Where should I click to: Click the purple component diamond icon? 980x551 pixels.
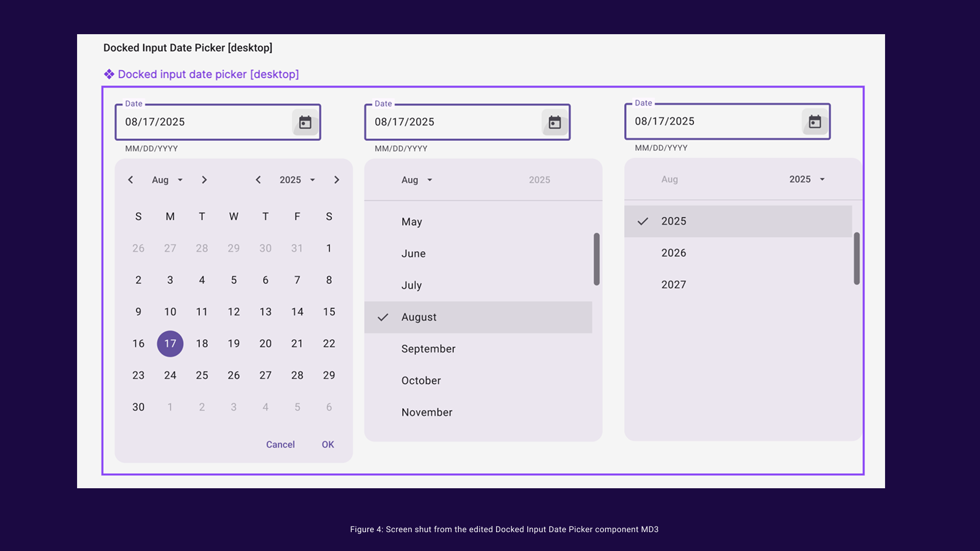click(109, 74)
